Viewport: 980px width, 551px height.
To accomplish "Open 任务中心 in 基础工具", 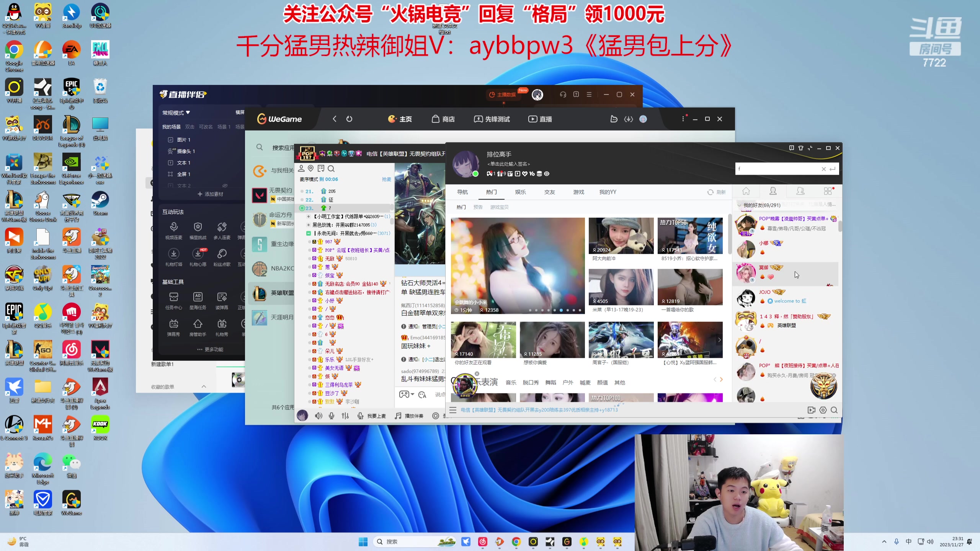I will point(174,301).
